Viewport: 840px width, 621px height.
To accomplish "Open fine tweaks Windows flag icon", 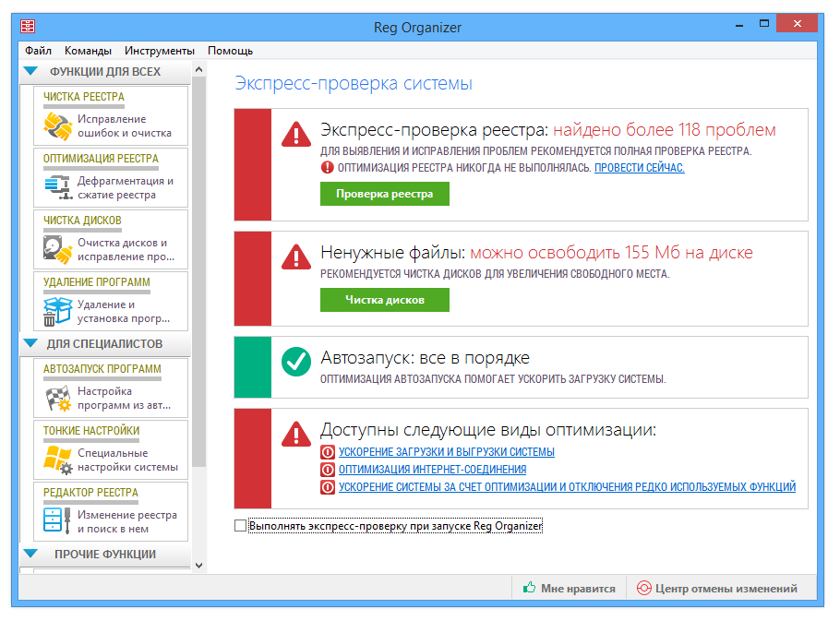I will tap(58, 460).
